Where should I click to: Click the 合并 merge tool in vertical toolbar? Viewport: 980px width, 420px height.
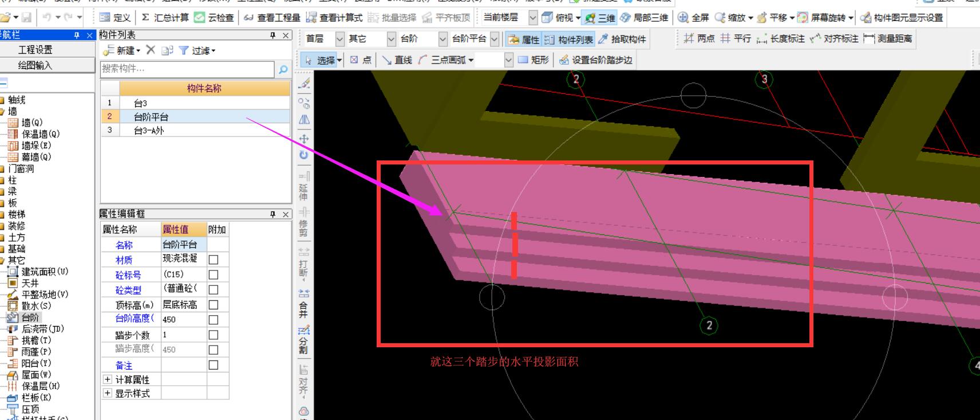point(304,303)
